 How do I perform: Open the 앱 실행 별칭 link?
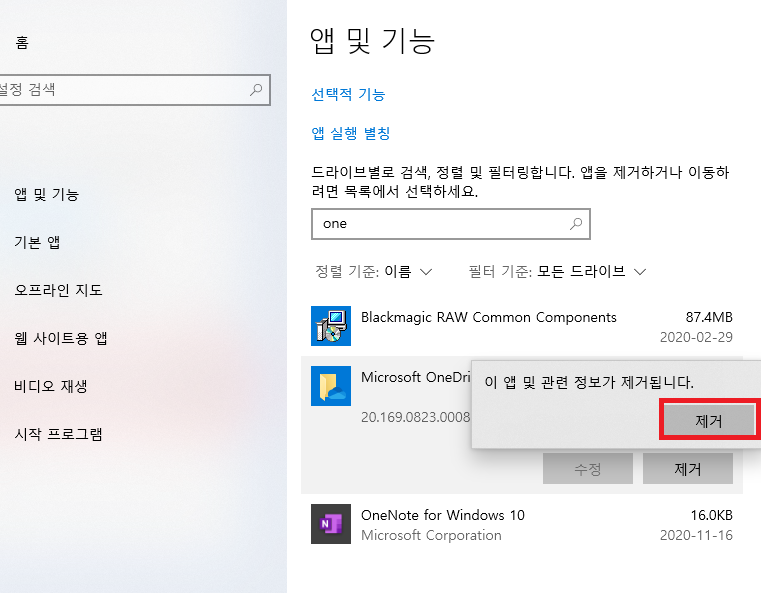tap(350, 133)
